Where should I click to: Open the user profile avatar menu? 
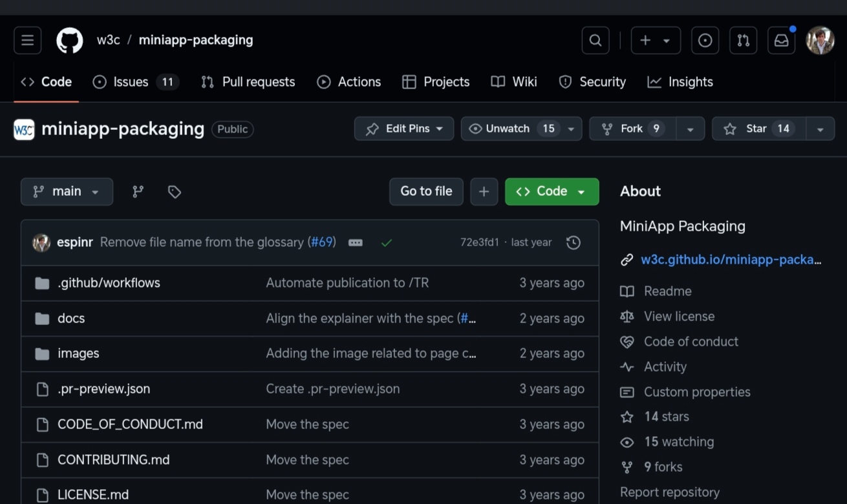(x=820, y=40)
